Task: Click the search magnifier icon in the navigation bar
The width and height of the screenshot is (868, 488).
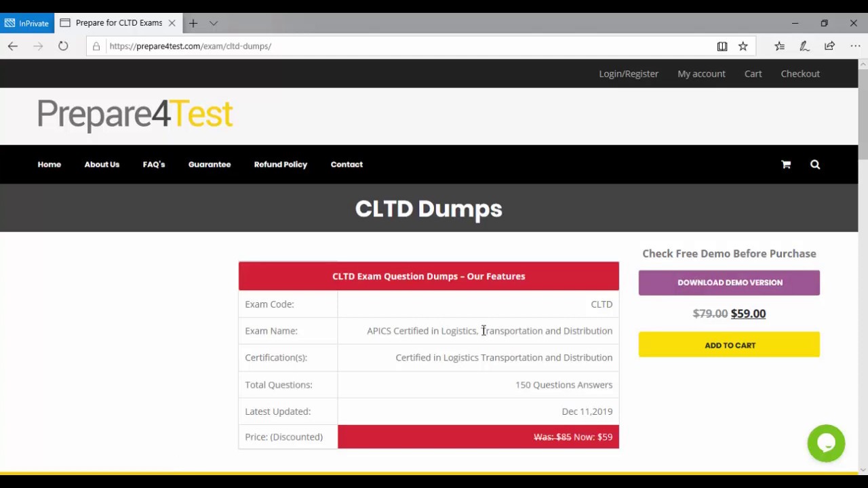Action: tap(815, 164)
